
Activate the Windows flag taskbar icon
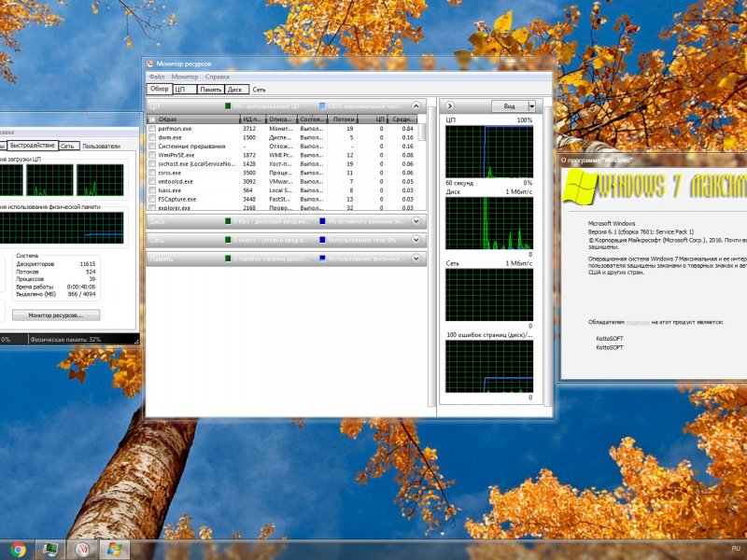[x=114, y=550]
